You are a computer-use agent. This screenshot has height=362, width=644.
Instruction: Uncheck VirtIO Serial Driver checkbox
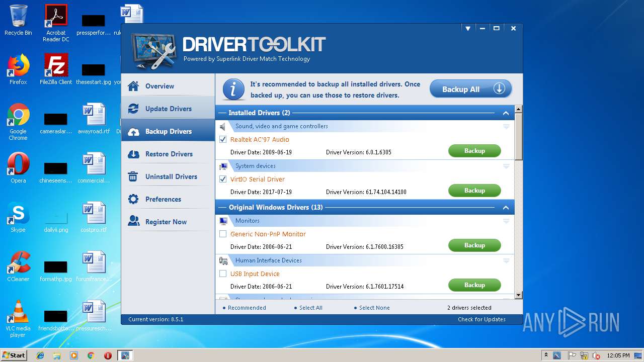tap(223, 179)
